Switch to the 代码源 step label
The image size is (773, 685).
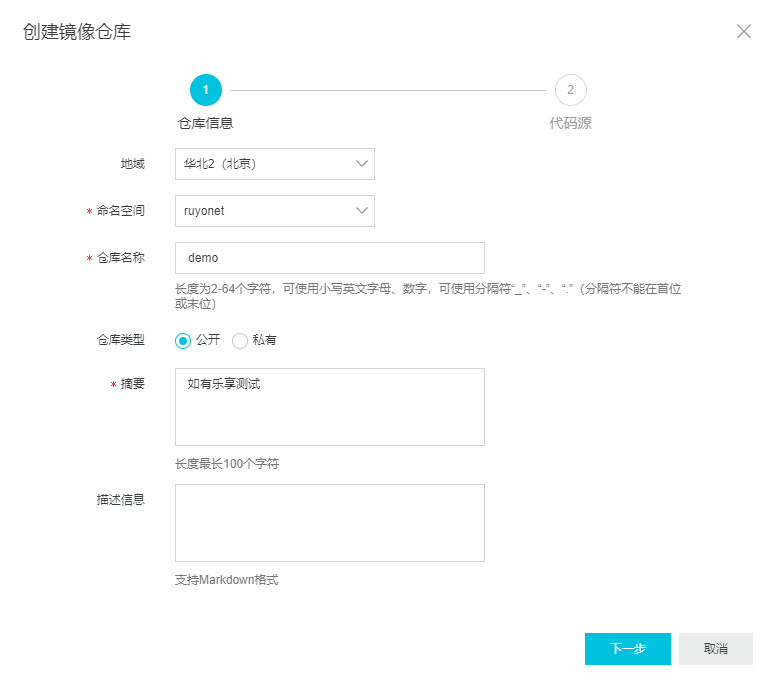click(x=570, y=124)
